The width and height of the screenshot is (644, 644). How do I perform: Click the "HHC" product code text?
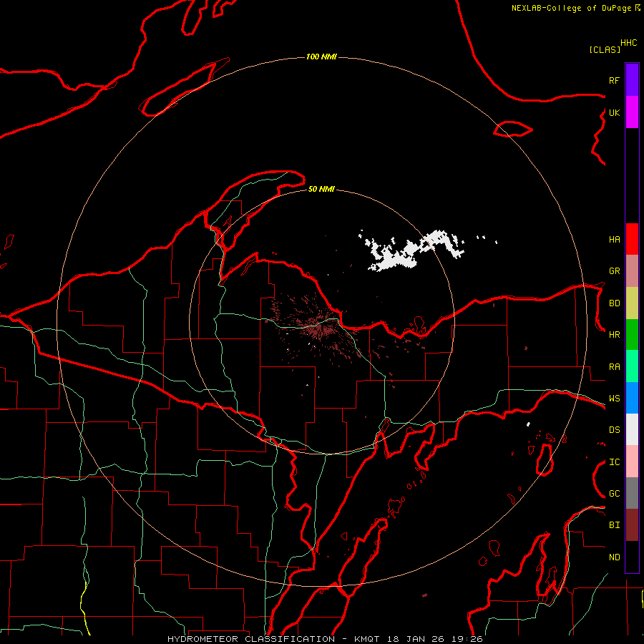click(629, 43)
